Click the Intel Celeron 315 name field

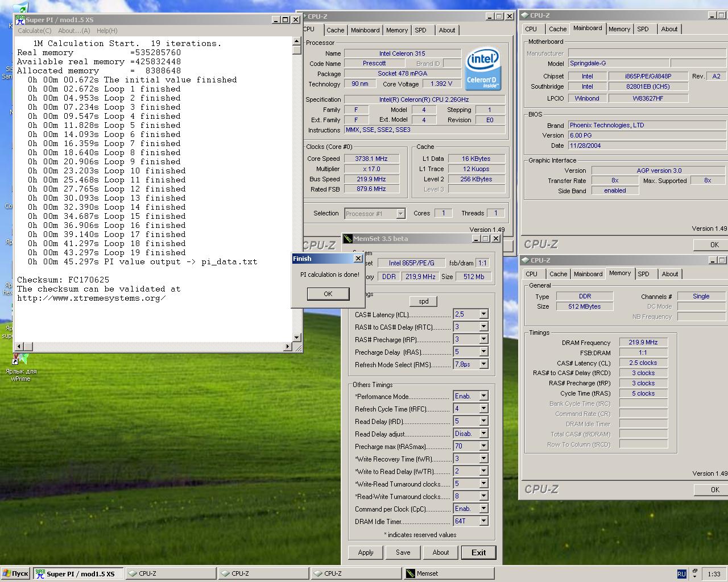[x=402, y=53]
